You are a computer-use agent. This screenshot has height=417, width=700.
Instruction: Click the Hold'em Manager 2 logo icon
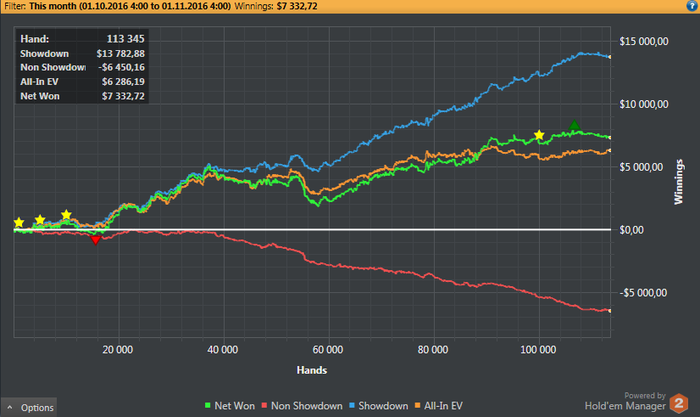679,403
